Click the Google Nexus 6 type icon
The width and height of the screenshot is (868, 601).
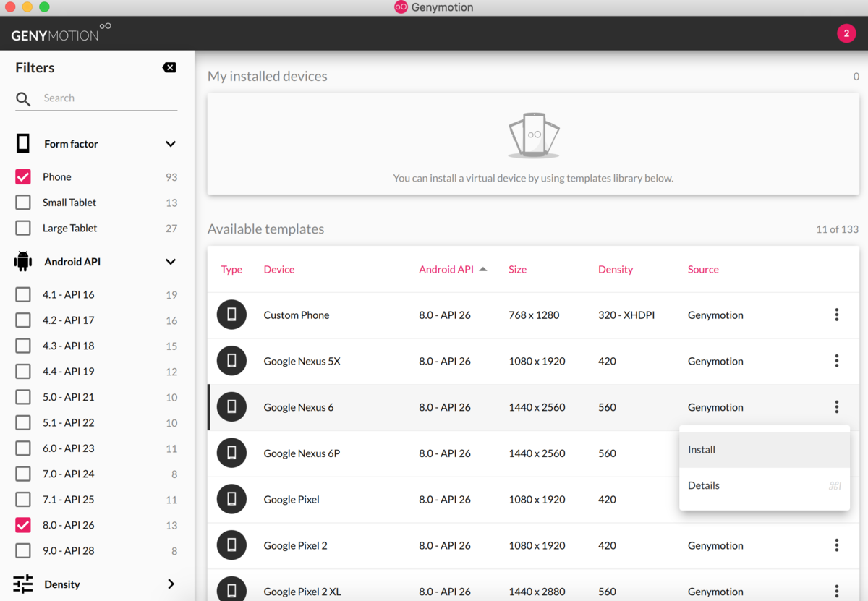click(231, 407)
